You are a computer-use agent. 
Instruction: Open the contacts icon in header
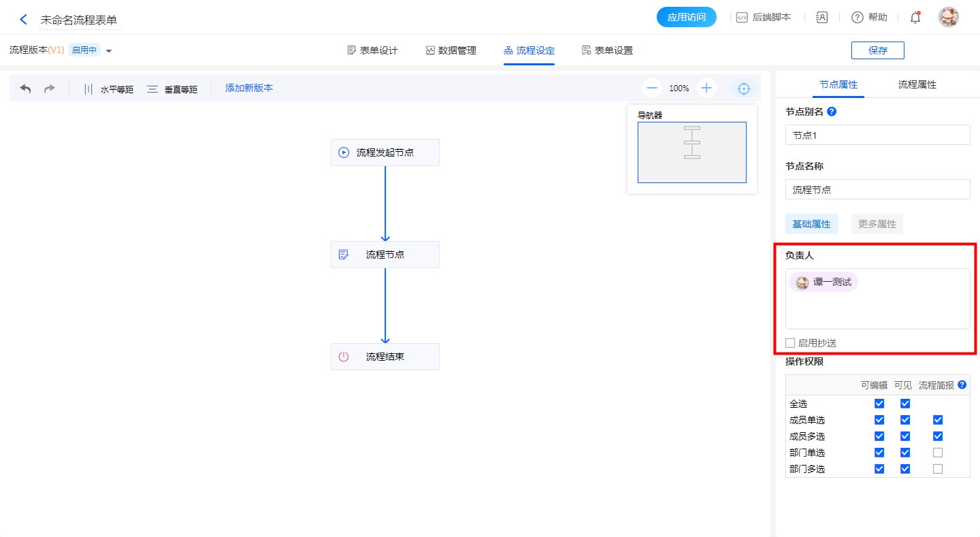point(821,18)
